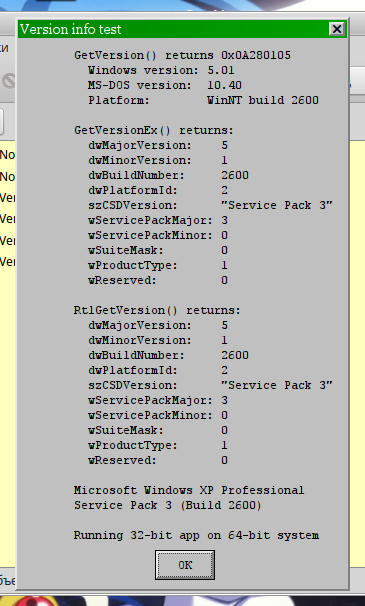Image resolution: width=365 pixels, height=606 pixels.
Task: Click the Version info test title bar
Action: click(x=174, y=29)
